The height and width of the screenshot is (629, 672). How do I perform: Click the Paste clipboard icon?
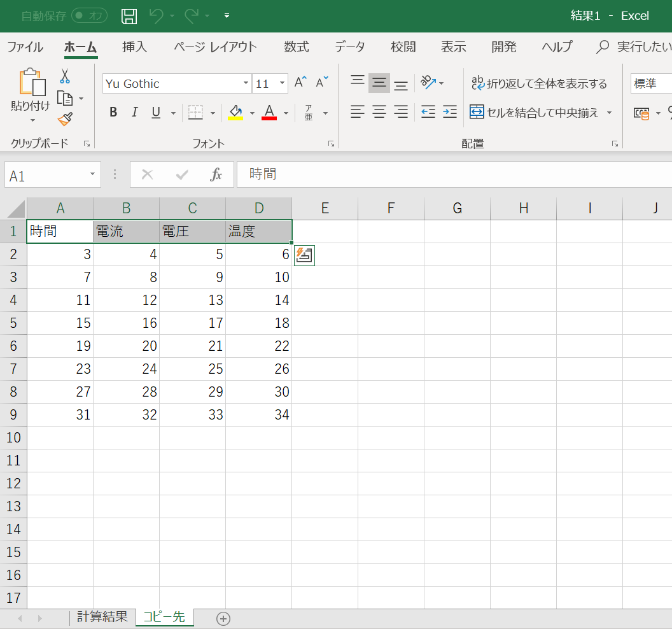tap(32, 82)
